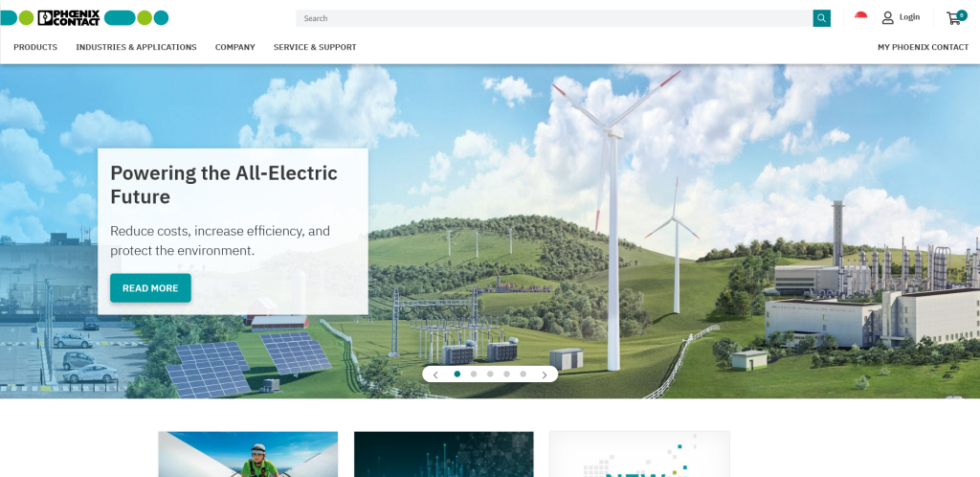980x477 pixels.
Task: Open Industries & Applications menu
Action: pos(136,47)
